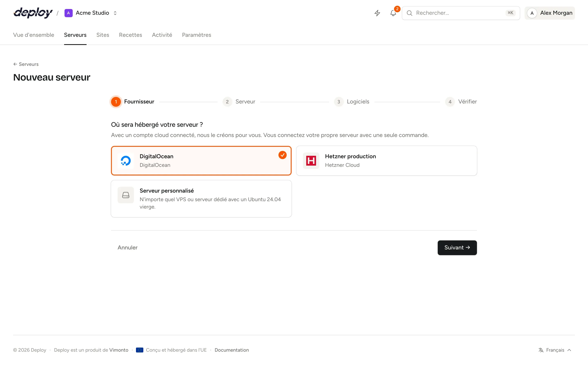Screen dimensions: 588x368
Task: Switch to the Serveurs tab
Action: [x=75, y=35]
